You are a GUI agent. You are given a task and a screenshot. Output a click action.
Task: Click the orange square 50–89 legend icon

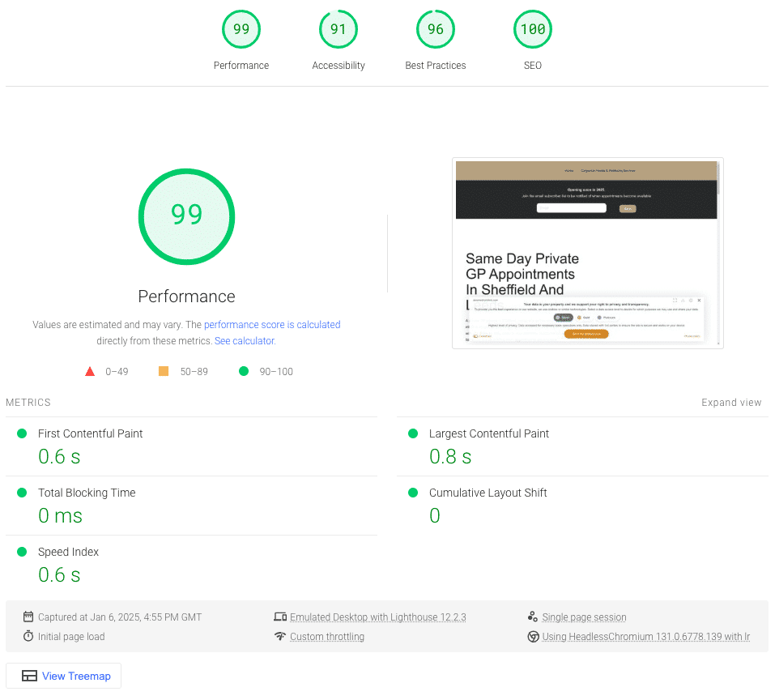[x=163, y=371]
